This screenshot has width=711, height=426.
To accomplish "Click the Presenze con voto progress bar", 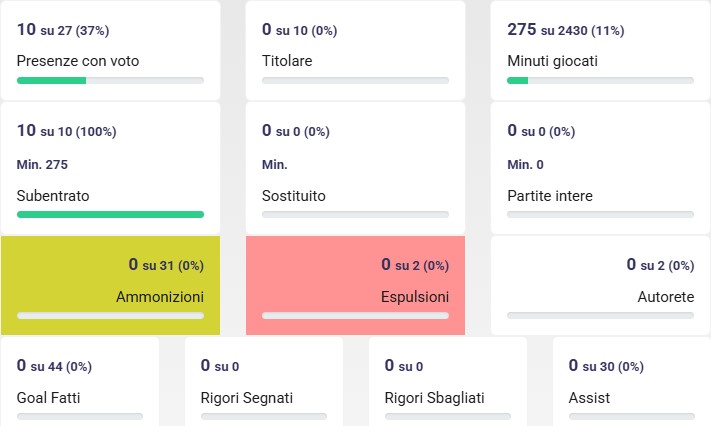I will click(x=110, y=80).
